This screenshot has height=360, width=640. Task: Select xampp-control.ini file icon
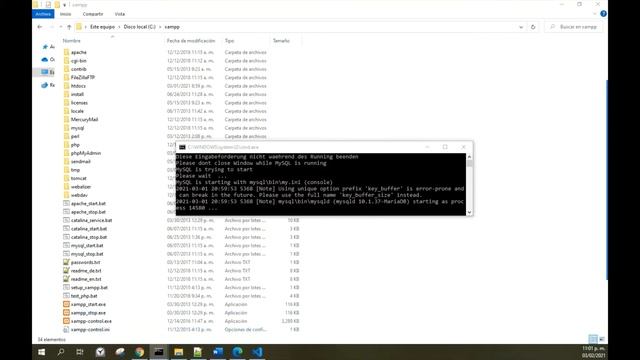click(67, 329)
